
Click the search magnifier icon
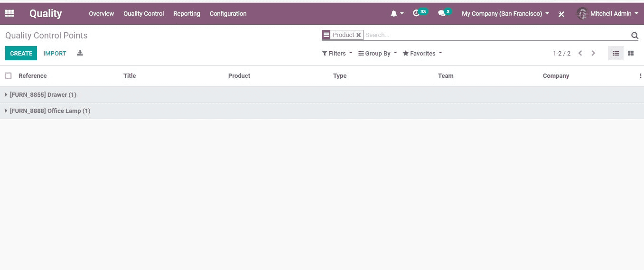coord(635,35)
